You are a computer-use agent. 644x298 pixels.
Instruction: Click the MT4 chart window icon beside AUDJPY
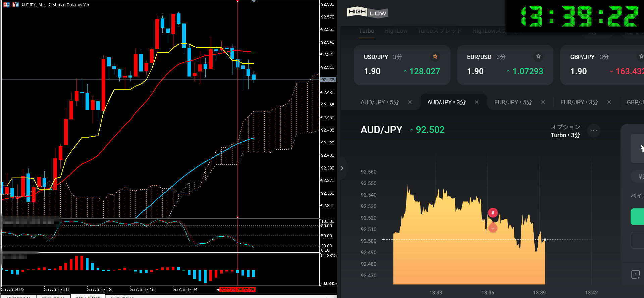(15, 5)
